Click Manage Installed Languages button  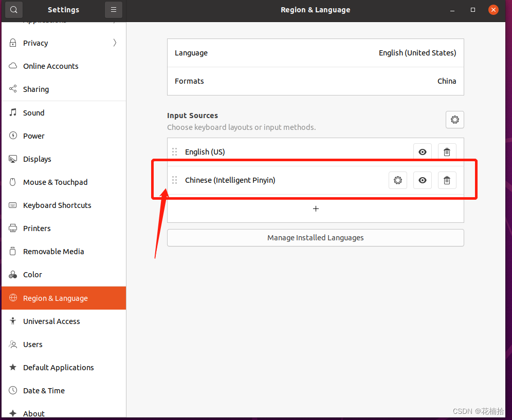click(316, 238)
